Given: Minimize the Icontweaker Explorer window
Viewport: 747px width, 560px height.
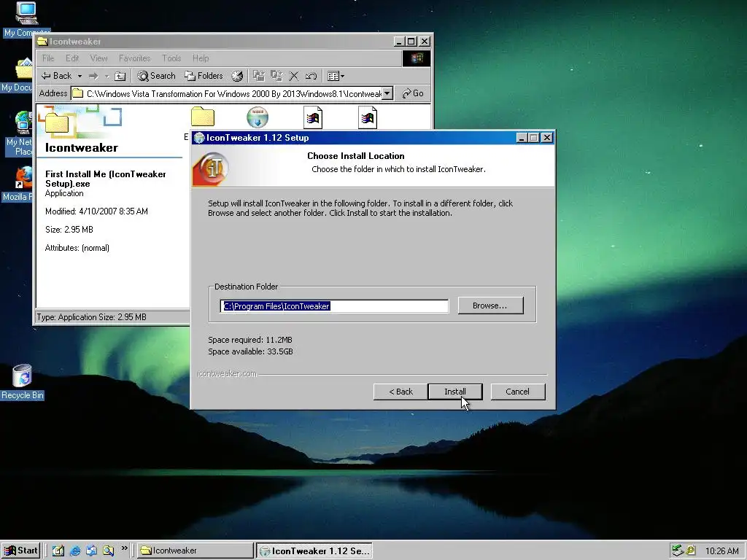Looking at the screenshot, I should point(399,42).
